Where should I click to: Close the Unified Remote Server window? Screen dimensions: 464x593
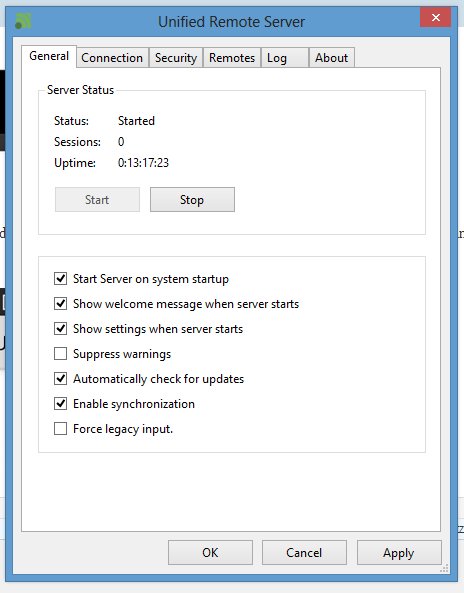(x=435, y=17)
